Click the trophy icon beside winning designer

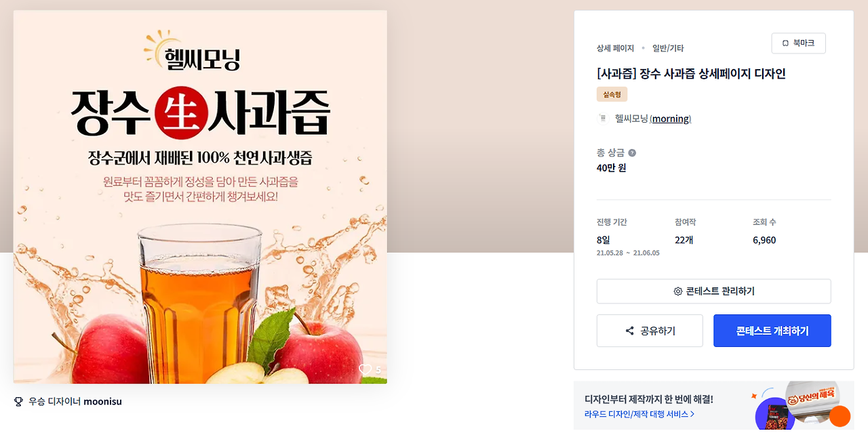click(18, 402)
